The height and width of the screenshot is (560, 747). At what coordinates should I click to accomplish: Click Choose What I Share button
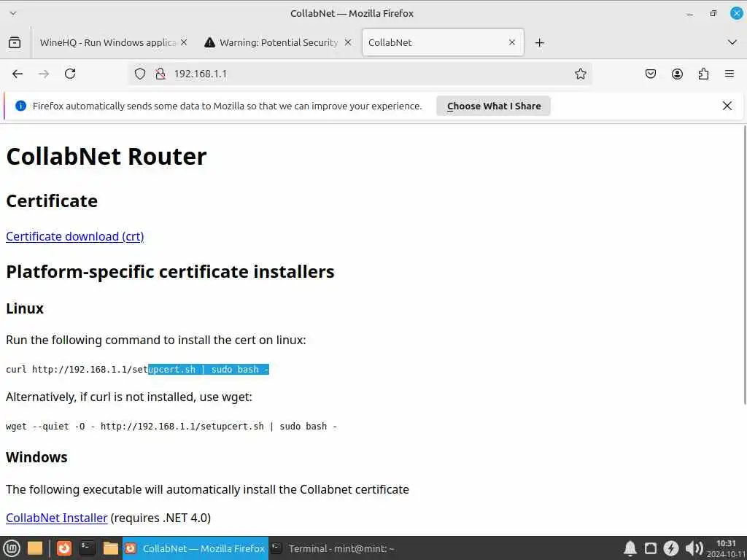tap(494, 106)
